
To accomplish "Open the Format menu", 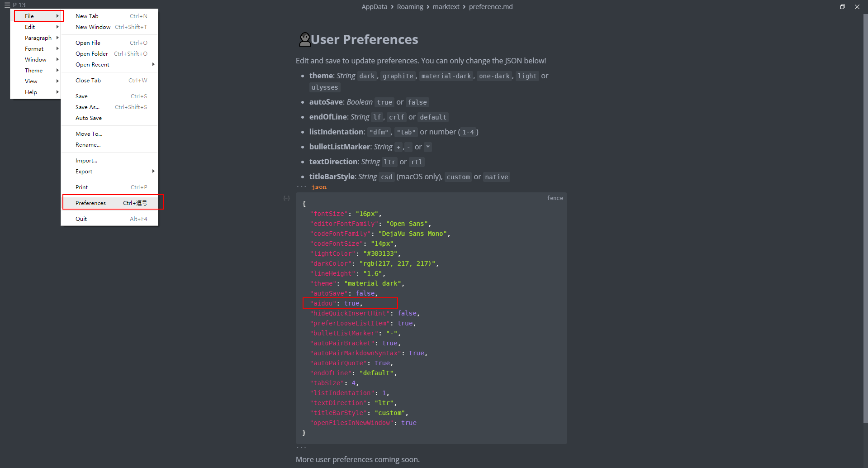I will tap(36, 48).
